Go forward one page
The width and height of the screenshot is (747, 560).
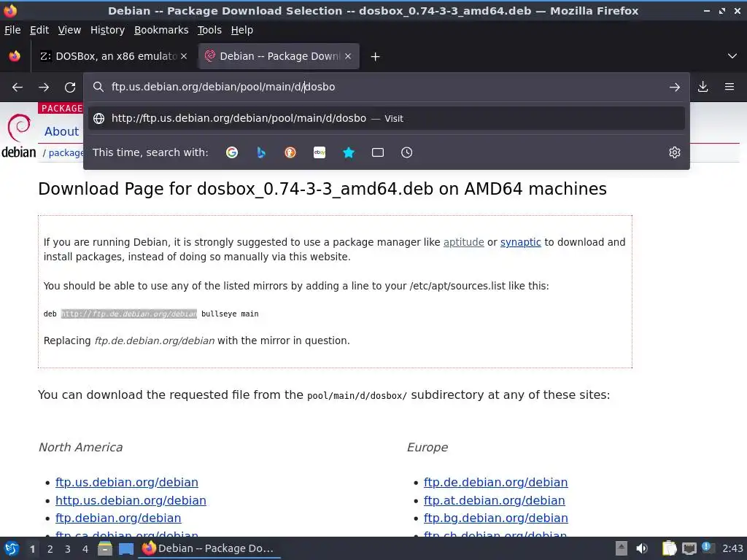click(44, 87)
